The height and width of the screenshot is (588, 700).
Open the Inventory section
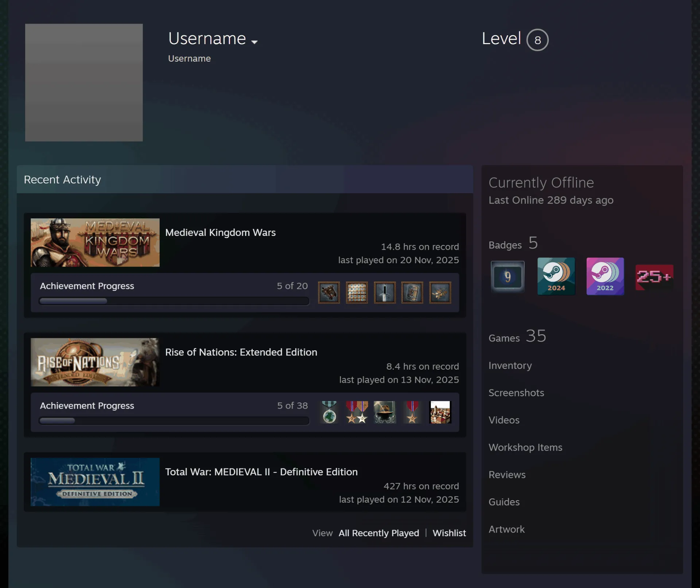(x=510, y=366)
